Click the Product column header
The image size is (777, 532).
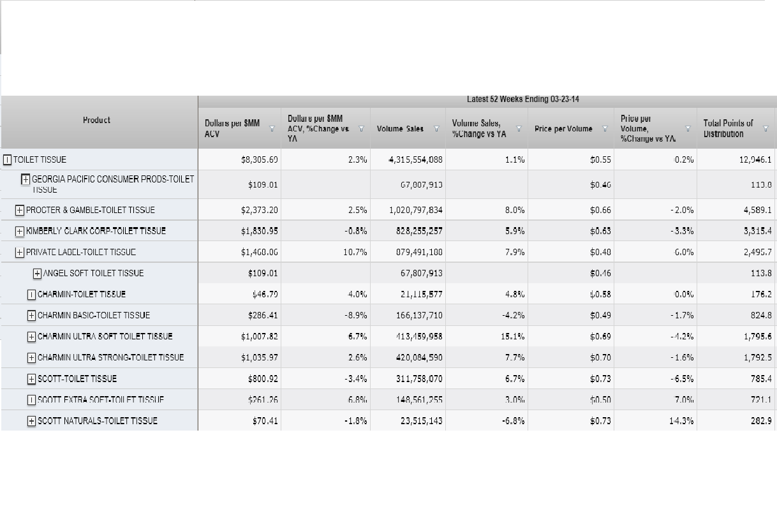tap(96, 120)
